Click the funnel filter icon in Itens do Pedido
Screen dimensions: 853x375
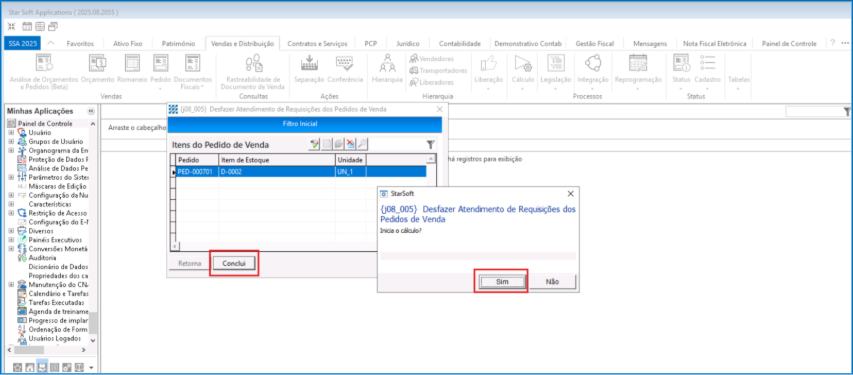point(430,144)
